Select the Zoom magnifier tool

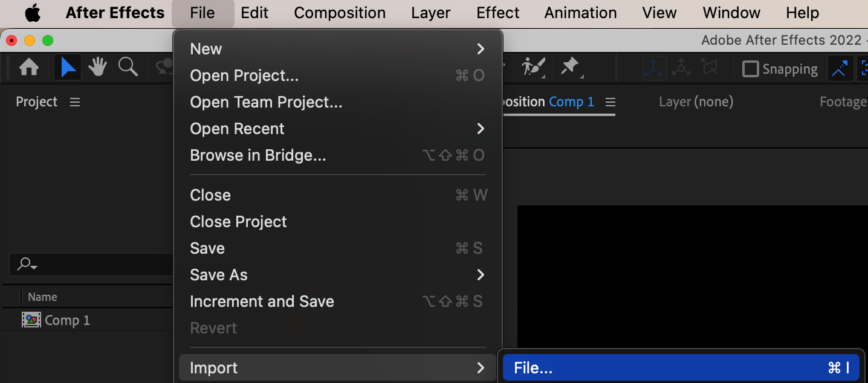128,67
